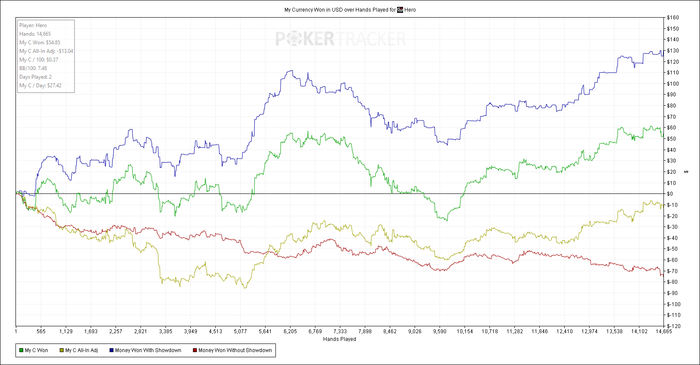Click y-axis label $60
700x365 pixels.
click(671, 128)
